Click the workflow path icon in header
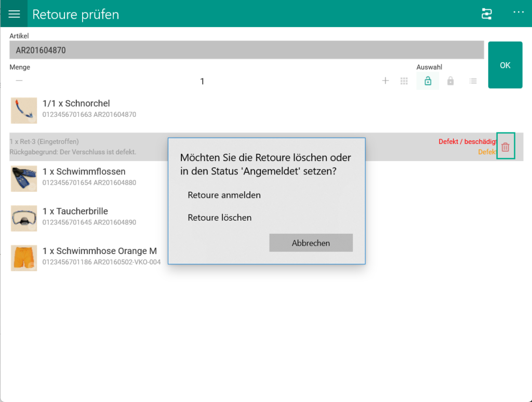The image size is (532, 402). pos(487,14)
